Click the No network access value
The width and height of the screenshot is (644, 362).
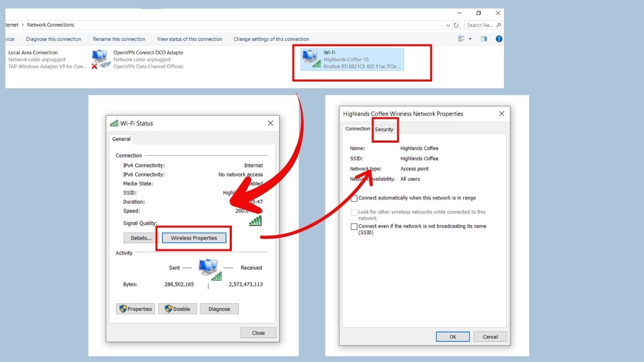tap(240, 175)
